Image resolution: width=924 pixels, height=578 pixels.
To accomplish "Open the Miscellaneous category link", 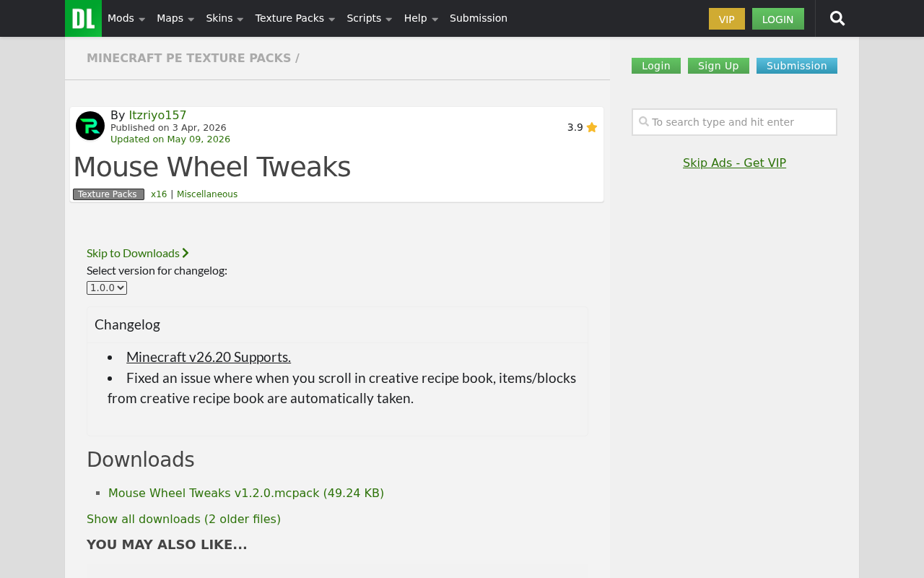I will (x=207, y=194).
